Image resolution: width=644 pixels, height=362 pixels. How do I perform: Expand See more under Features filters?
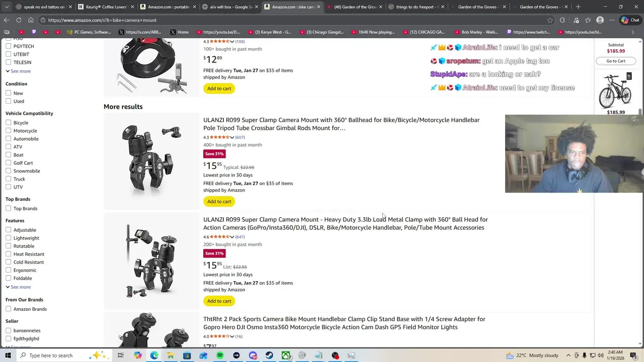(x=18, y=287)
